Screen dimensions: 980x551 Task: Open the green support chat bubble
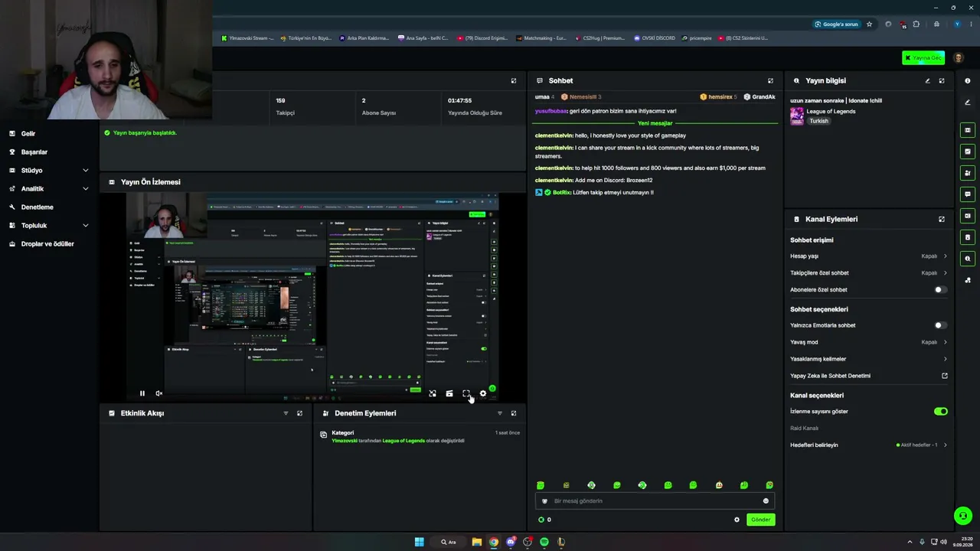(x=963, y=516)
